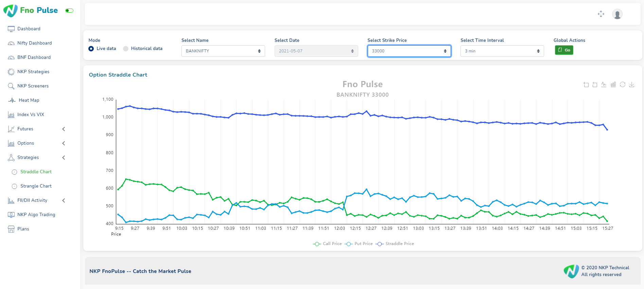Viewport: 644px width, 289px height.
Task: Switch chart to bar view icon
Action: coord(613,84)
